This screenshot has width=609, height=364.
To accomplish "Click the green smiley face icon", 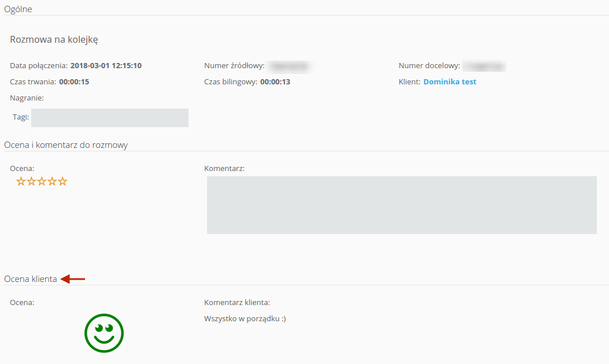I will 104,333.
